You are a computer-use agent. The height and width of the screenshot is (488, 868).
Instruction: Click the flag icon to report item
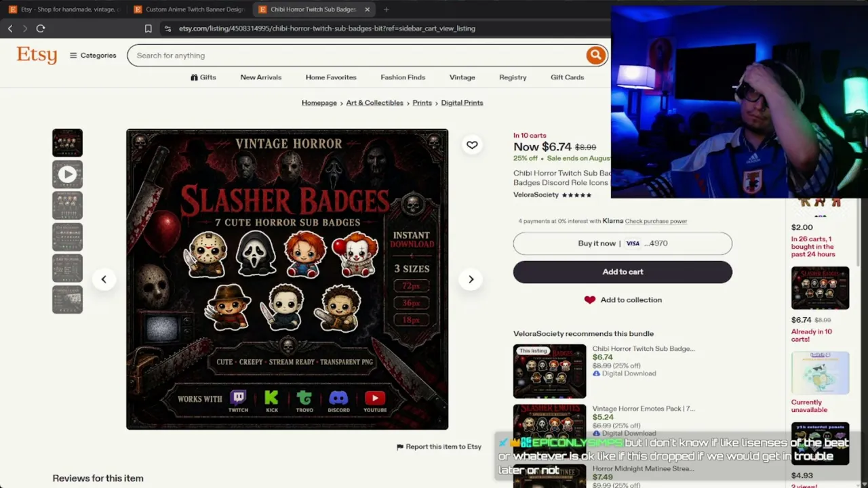coord(400,447)
